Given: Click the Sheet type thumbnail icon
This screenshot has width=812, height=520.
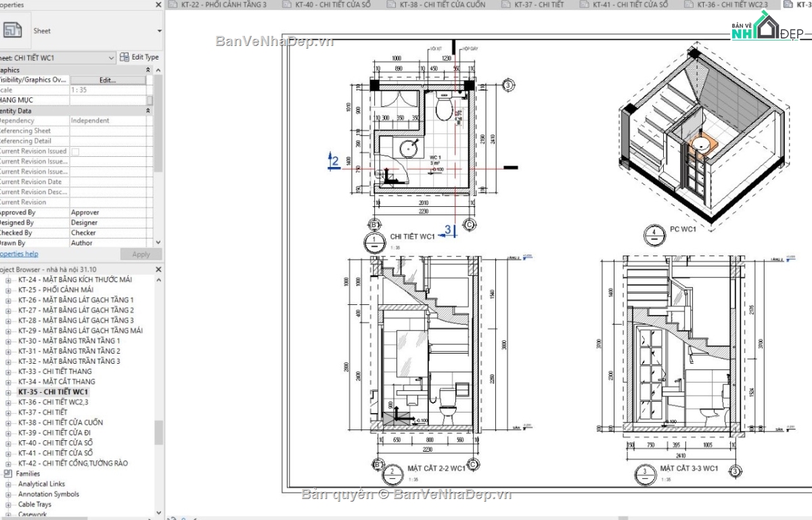Looking at the screenshot, I should (x=13, y=30).
